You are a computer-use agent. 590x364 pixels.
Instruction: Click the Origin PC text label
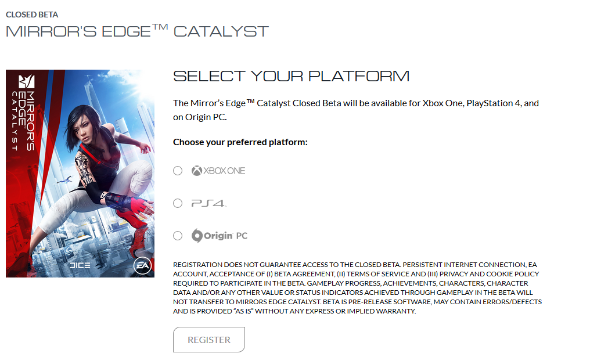(226, 236)
